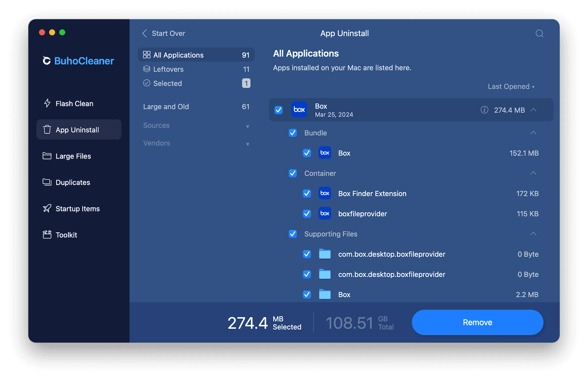The image size is (588, 380).
Task: Click the Large Files folder icon
Action: coord(47,156)
